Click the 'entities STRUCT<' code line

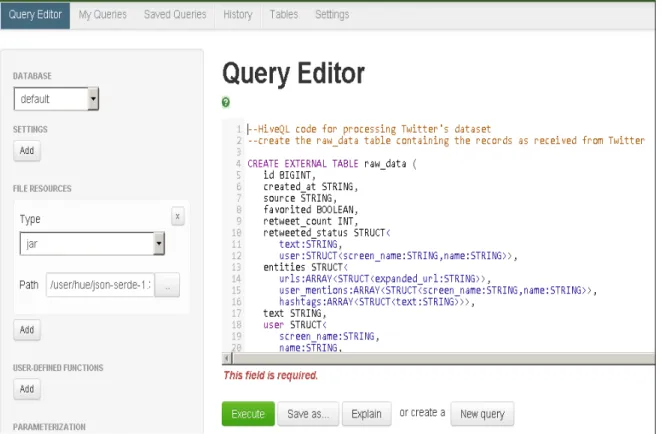tap(305, 267)
